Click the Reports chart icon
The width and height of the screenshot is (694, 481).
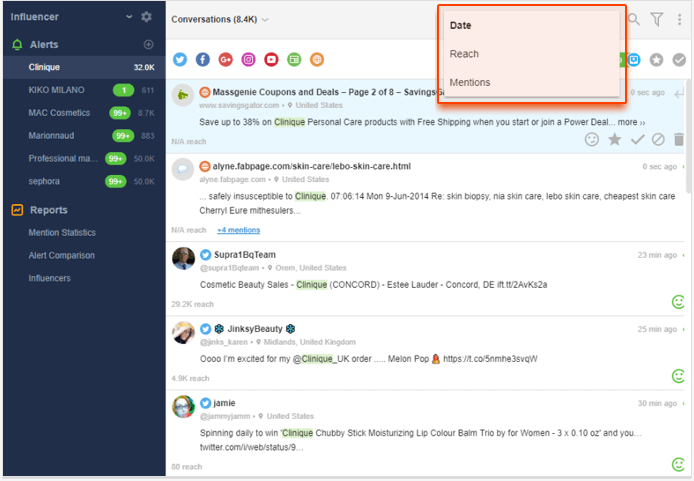17,210
